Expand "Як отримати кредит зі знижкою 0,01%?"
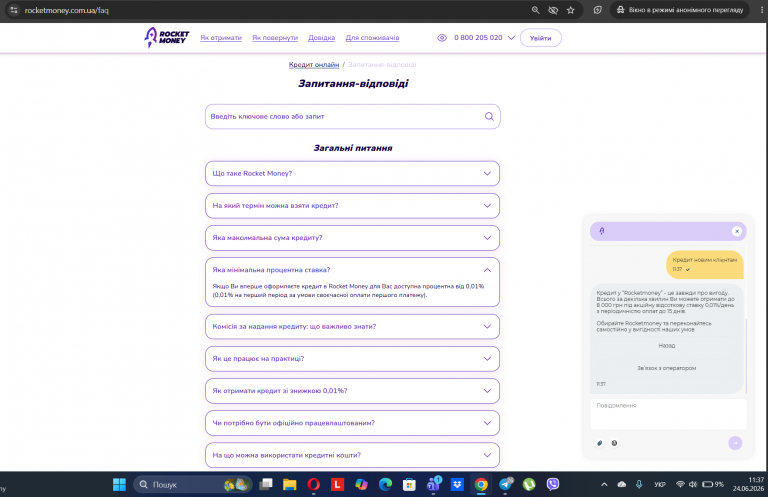Viewport: 768px width, 497px height. [x=352, y=391]
